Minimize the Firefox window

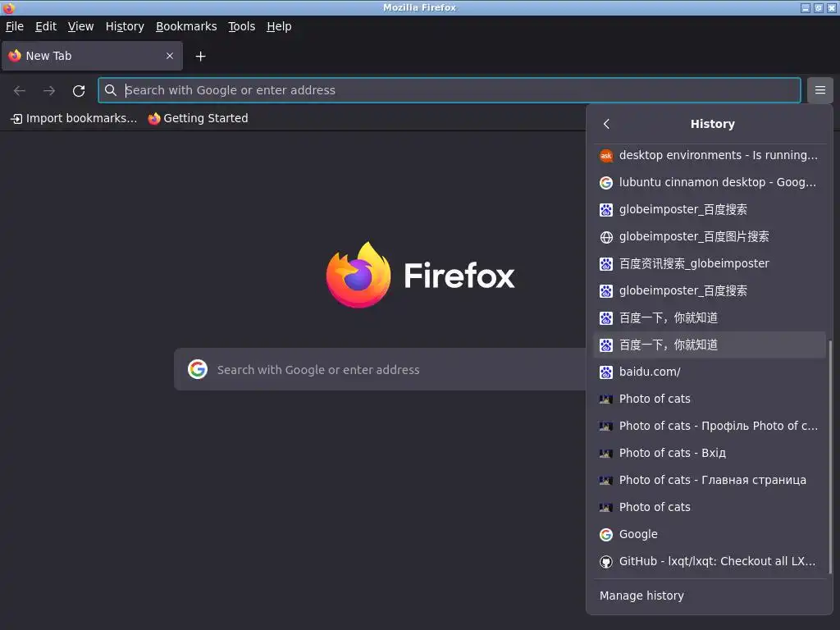[x=806, y=7]
